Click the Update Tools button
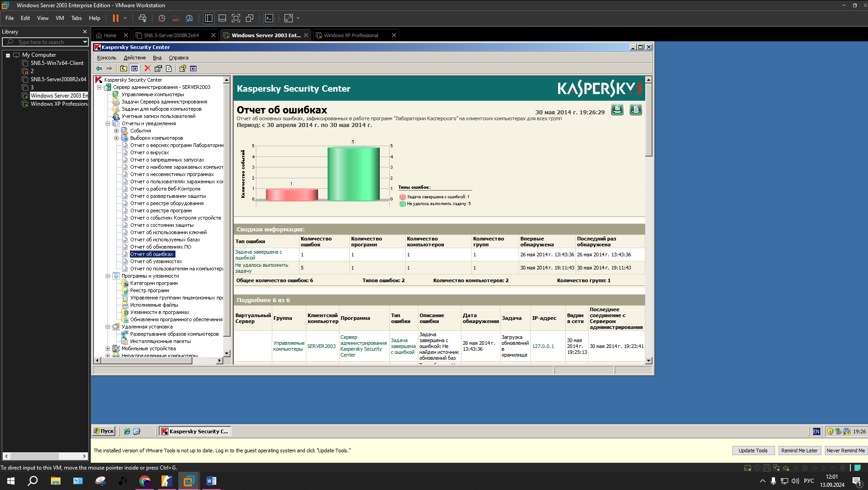The height and width of the screenshot is (490, 868). (x=753, y=451)
